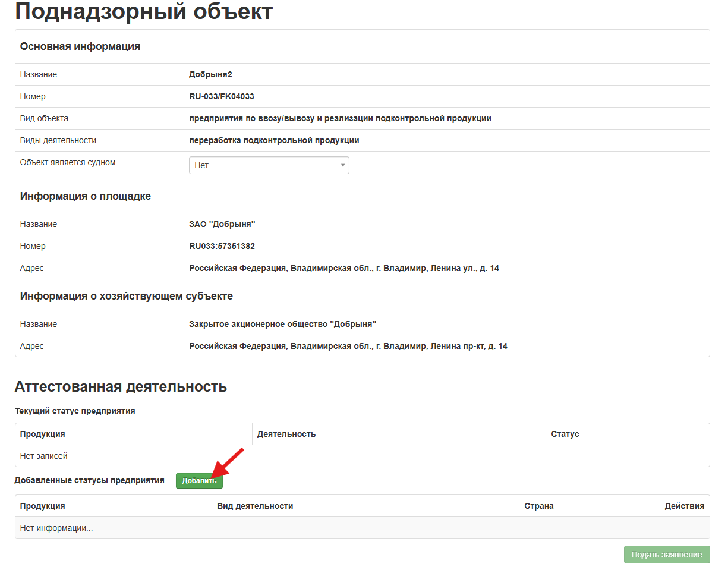This screenshot has width=728, height=567.
Task: Click the dropdown arrow next to 'Нет'
Action: [343, 165]
